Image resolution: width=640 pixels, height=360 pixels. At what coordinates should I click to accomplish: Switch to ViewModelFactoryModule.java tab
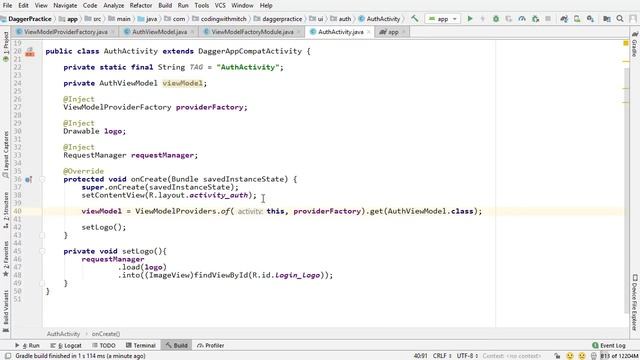[x=252, y=32]
